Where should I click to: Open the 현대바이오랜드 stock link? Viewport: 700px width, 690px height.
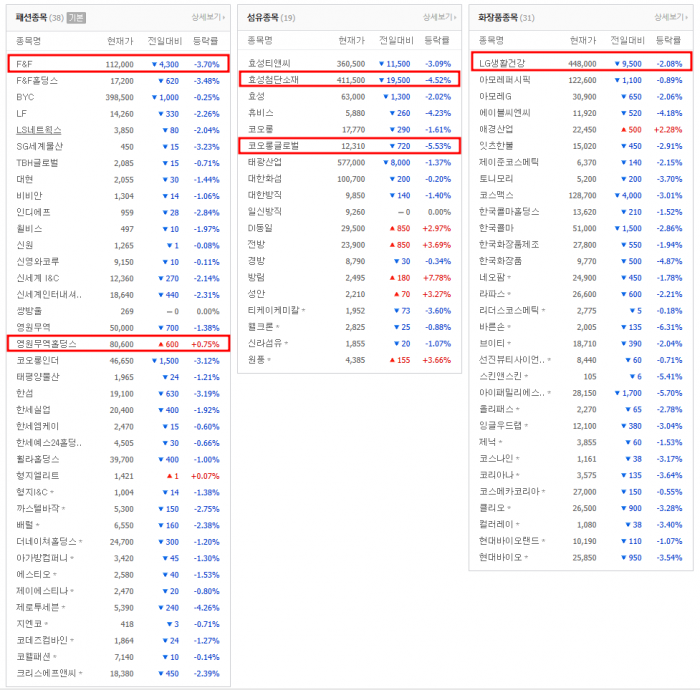(x=509, y=541)
